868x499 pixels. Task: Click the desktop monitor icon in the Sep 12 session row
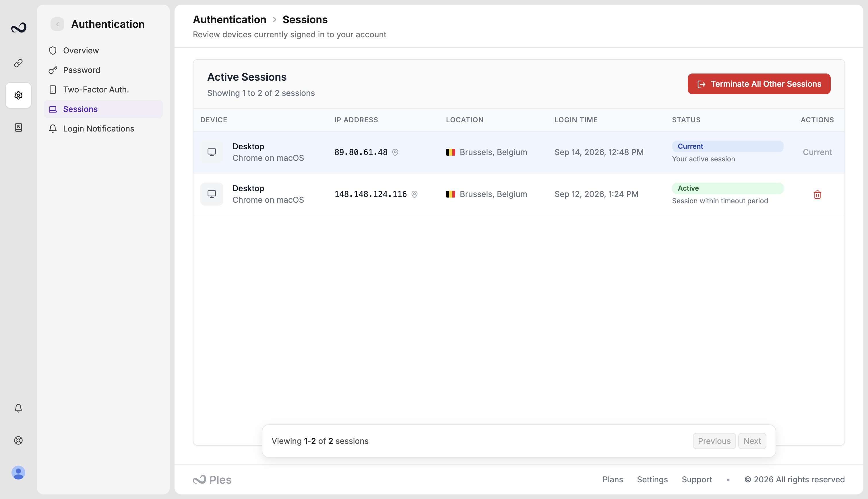coord(212,194)
